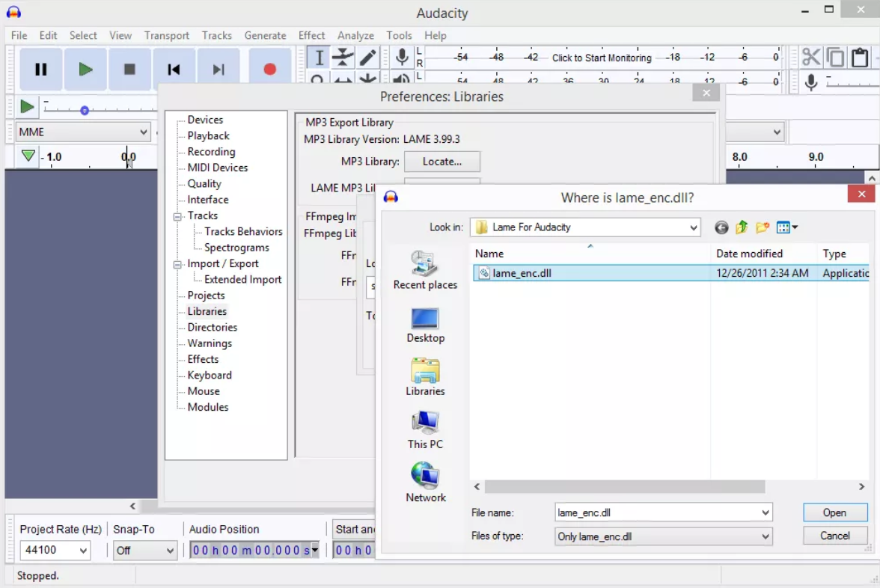Open the Transport menu

tap(167, 35)
